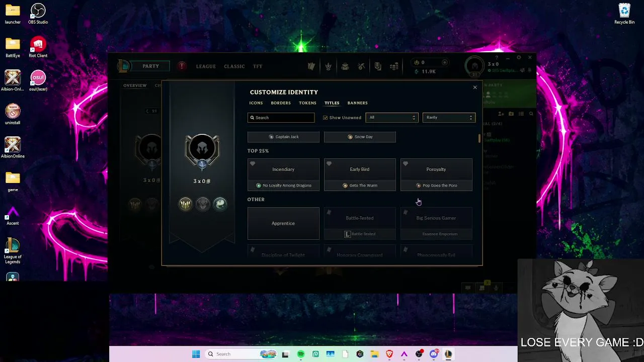Image resolution: width=644 pixels, height=362 pixels.
Task: Click the Windows Start button
Action: coord(196,354)
